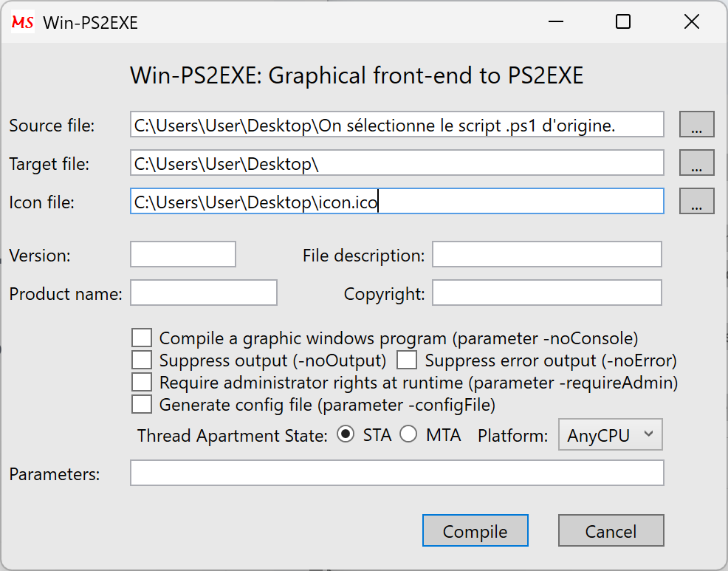Screen dimensions: 728x571
Task: Cancel the compilation dialog
Action: 611,530
